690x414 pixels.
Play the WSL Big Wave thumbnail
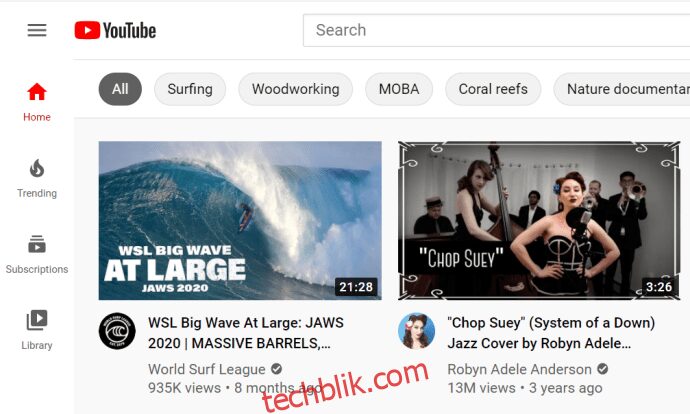tap(240, 220)
